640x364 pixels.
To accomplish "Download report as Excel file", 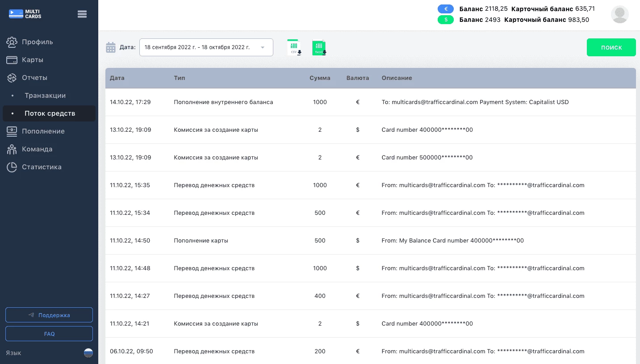I will tap(319, 47).
